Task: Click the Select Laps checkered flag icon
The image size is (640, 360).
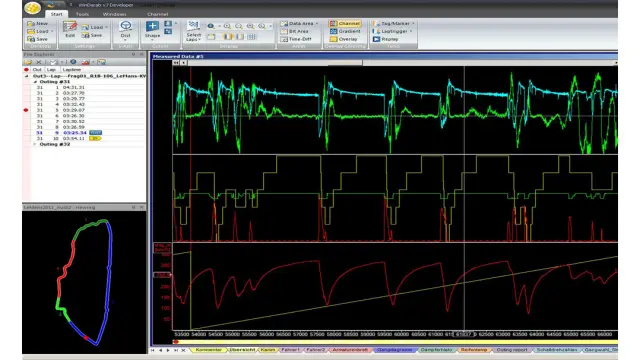Action: click(193, 25)
